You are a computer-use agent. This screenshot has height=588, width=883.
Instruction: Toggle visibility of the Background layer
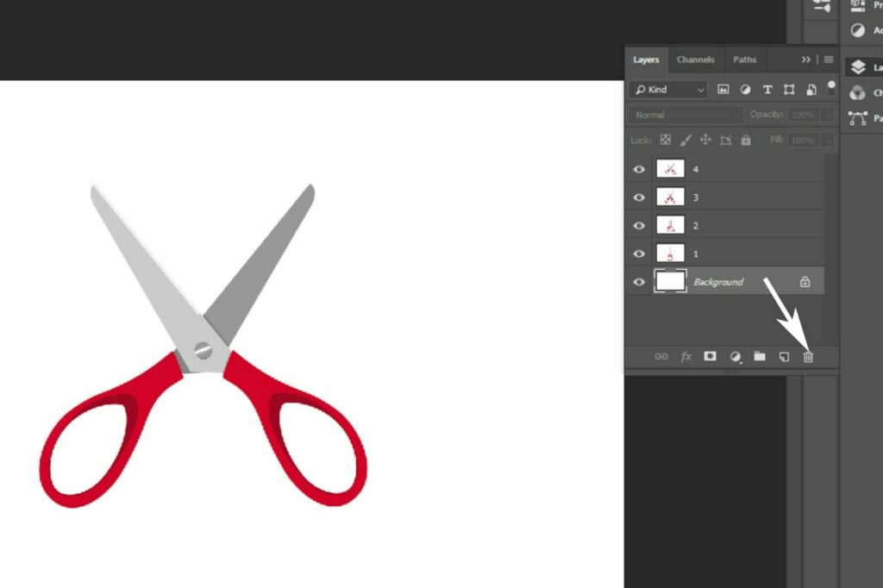[x=639, y=282]
